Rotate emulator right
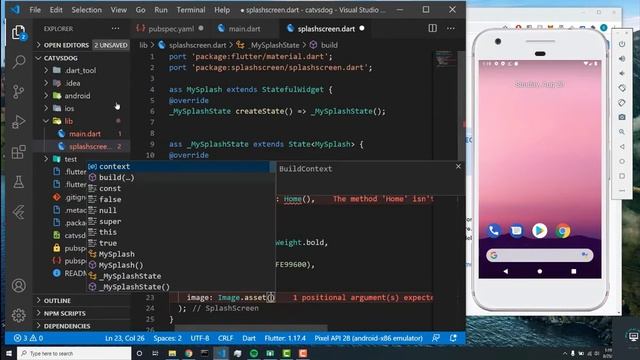The image size is (640, 360). tap(622, 102)
